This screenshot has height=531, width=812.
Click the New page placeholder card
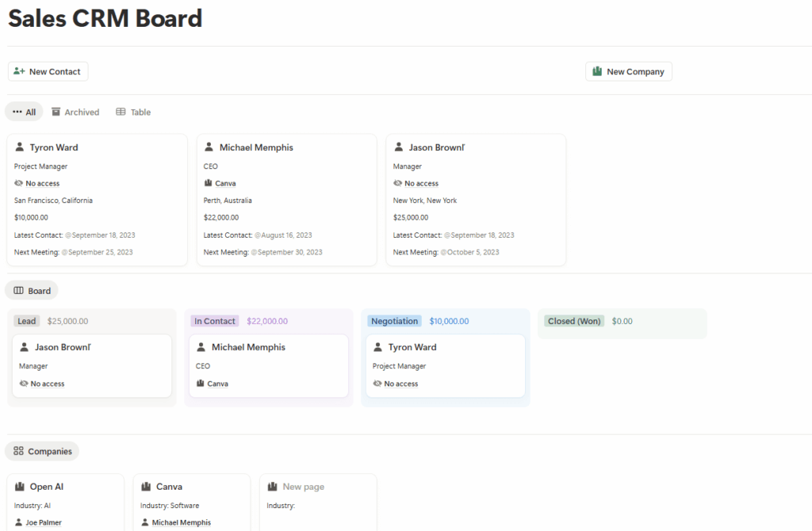[x=317, y=499]
